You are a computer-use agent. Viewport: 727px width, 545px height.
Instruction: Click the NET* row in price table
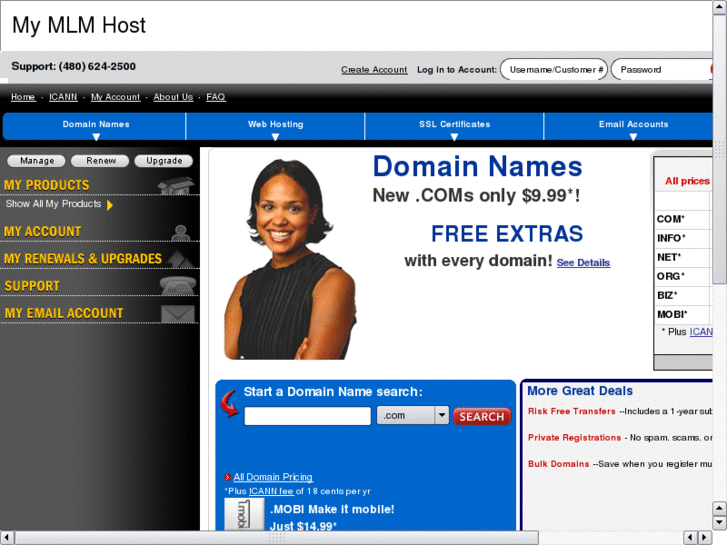coord(683,257)
